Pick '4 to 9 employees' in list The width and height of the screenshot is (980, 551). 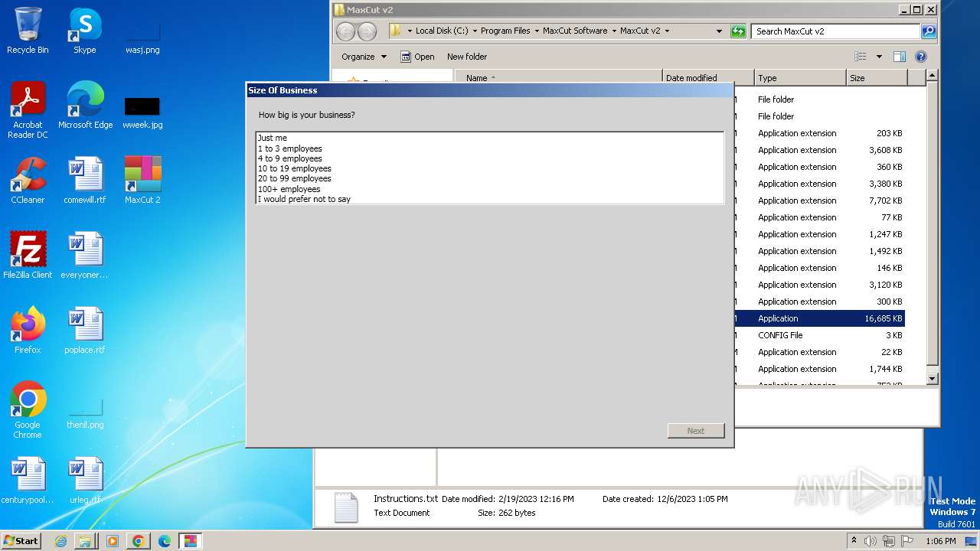489,158
